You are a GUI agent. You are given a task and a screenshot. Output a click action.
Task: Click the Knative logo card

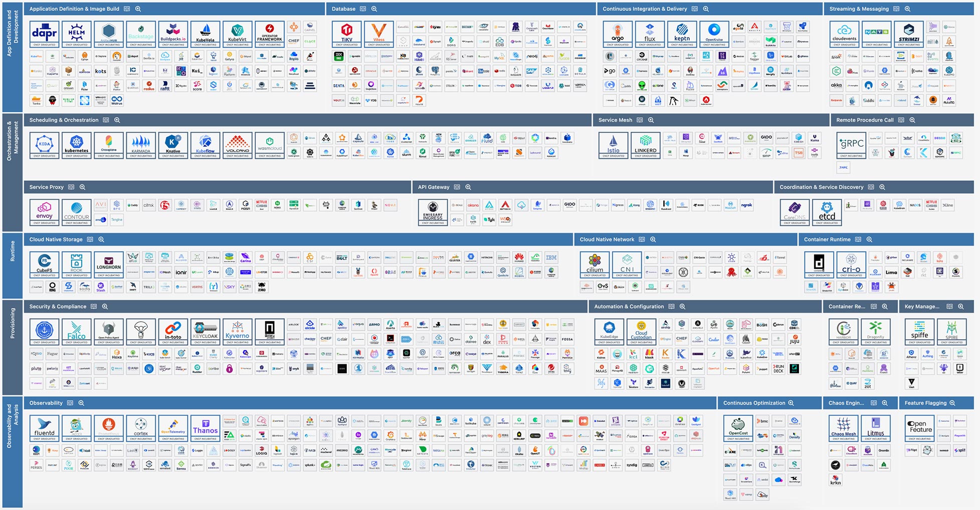pos(173,145)
